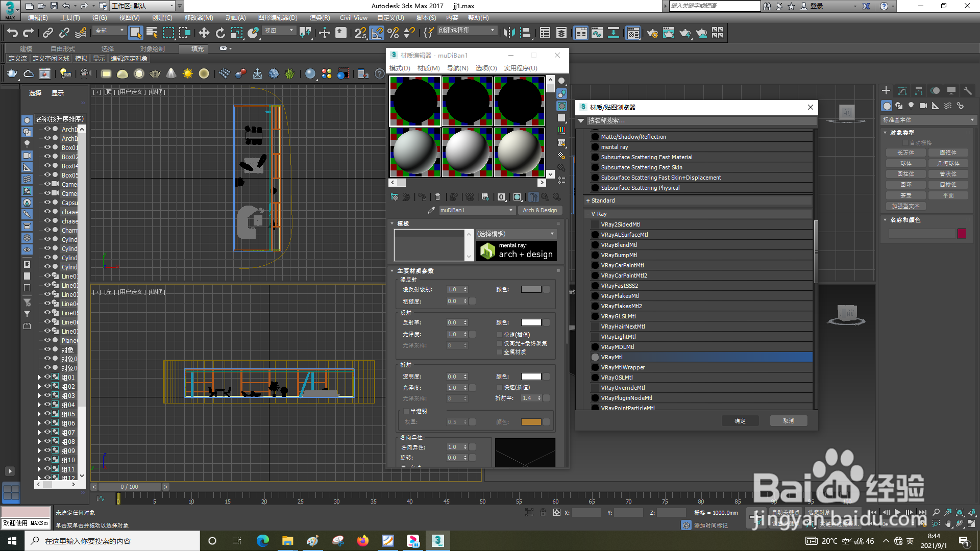Click the Redo arrow in main toolbar
This screenshot has height=552, width=980.
click(x=29, y=34)
